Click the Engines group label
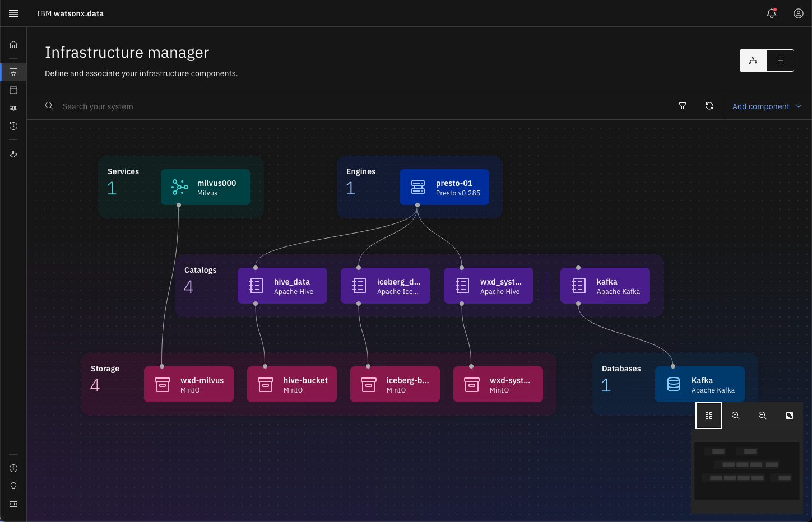The height and width of the screenshot is (522, 812). click(361, 171)
